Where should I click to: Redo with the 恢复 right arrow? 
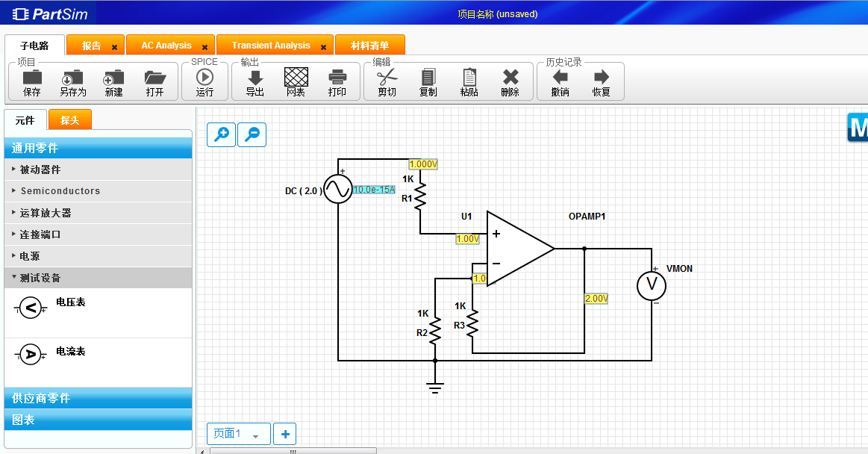601,77
